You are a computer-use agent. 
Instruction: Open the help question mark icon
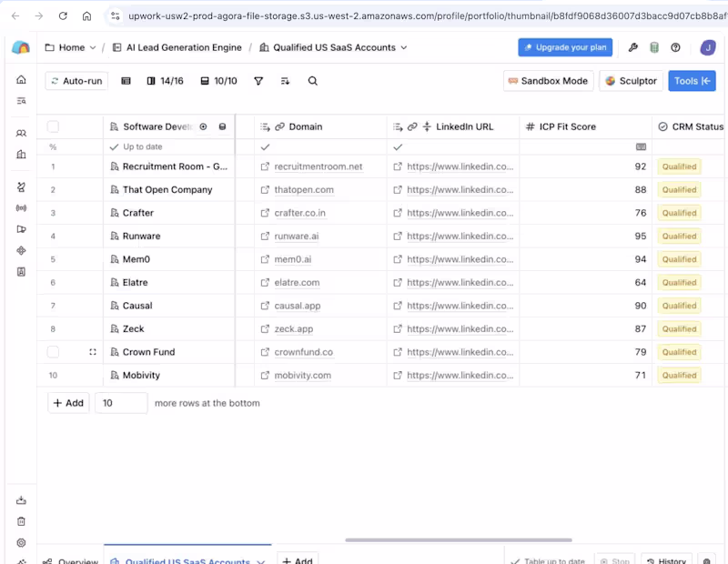pyautogui.click(x=675, y=47)
